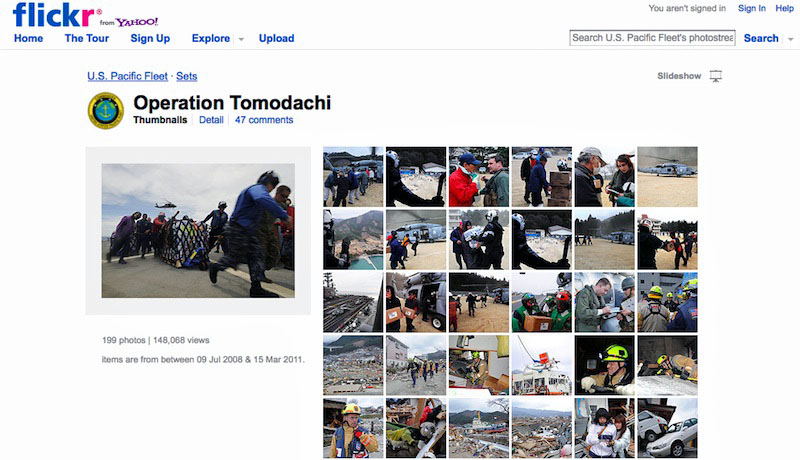Screen dimensions: 800x460
Task: Open the white car wreckage thumbnail
Action: point(667,428)
